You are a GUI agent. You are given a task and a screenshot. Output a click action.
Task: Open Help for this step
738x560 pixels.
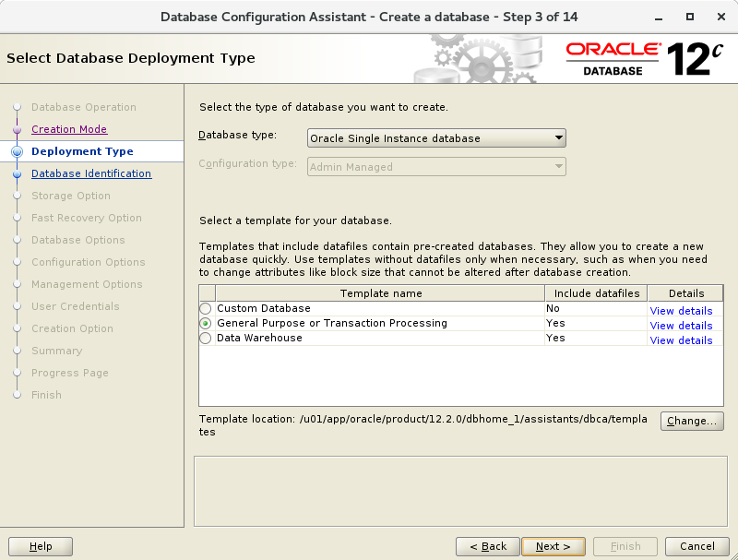[41, 546]
